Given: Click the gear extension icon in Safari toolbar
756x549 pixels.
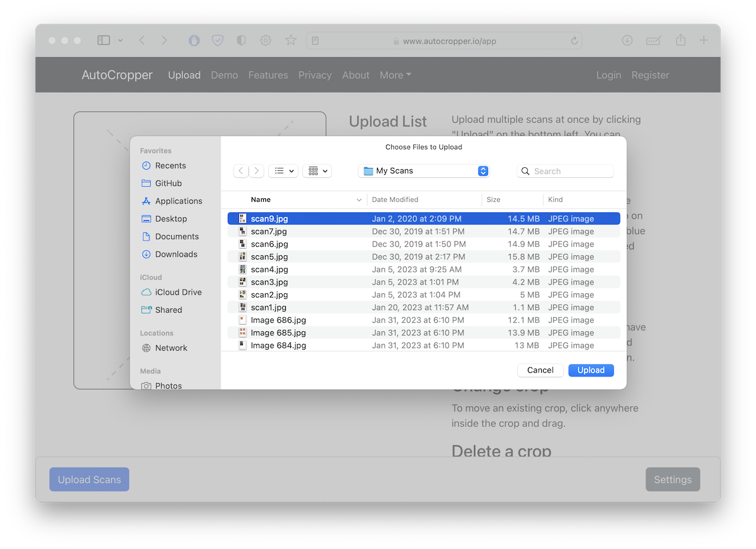Looking at the screenshot, I should coord(266,41).
